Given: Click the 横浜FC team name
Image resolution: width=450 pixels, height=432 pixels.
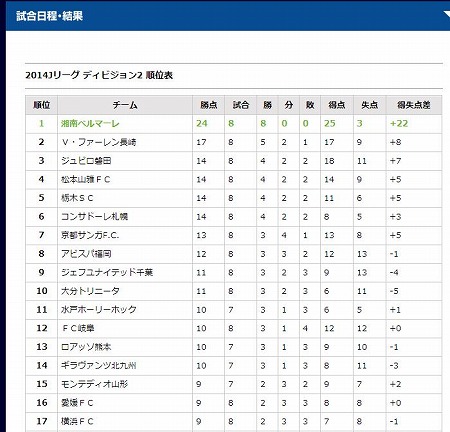Looking at the screenshot, I should click(77, 421).
